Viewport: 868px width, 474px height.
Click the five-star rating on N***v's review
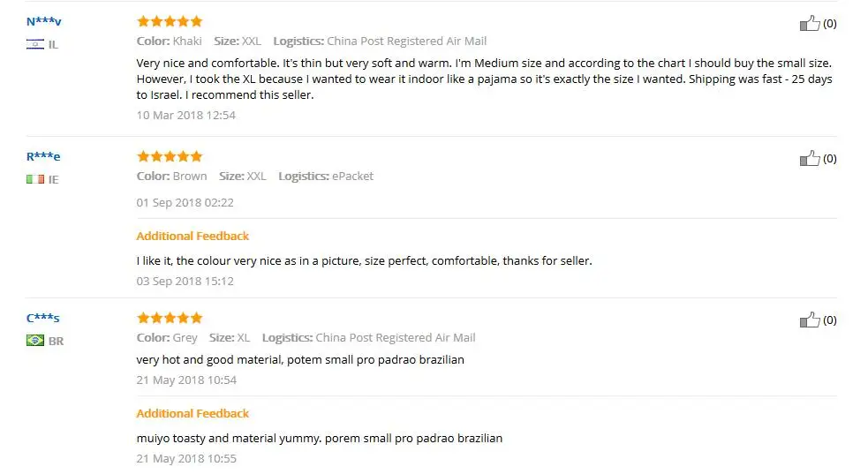pyautogui.click(x=170, y=21)
